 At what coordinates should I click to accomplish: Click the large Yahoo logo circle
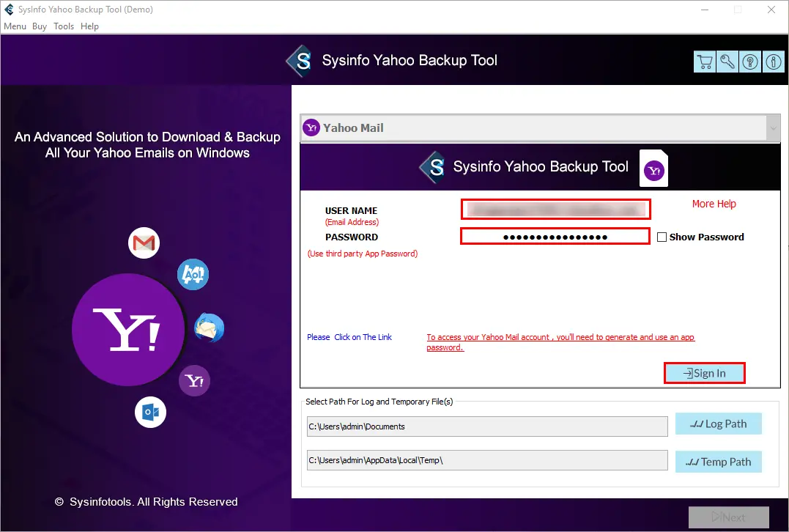click(x=128, y=330)
